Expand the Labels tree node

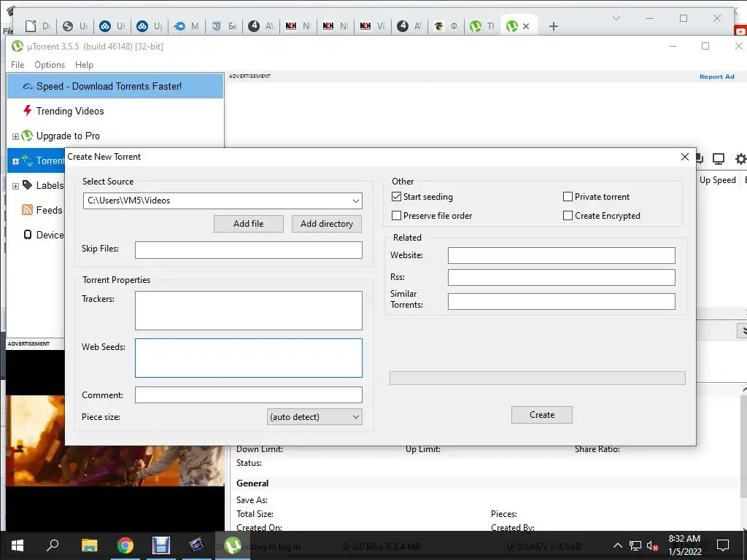(x=15, y=186)
